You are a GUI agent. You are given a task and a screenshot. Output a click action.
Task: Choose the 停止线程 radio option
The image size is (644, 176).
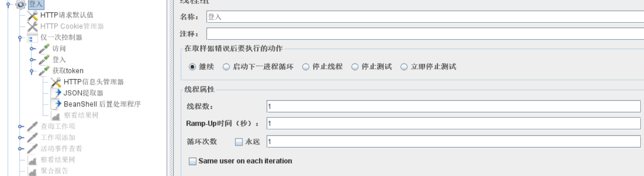point(306,67)
